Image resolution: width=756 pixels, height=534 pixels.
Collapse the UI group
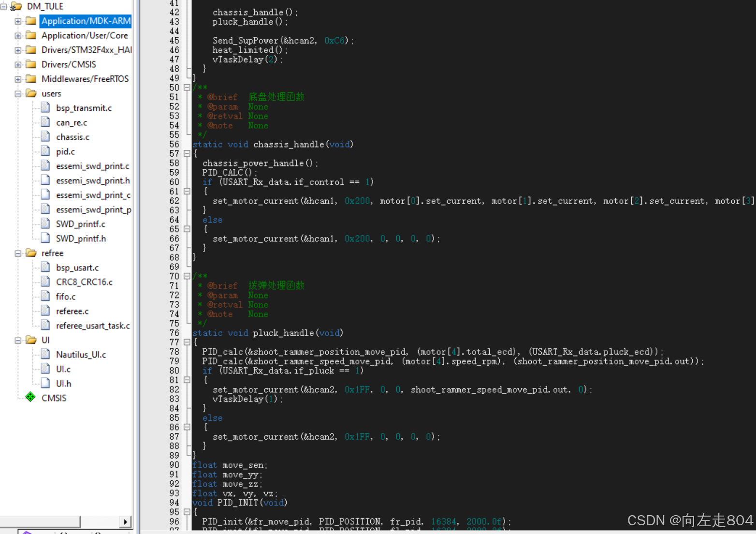pos(18,341)
